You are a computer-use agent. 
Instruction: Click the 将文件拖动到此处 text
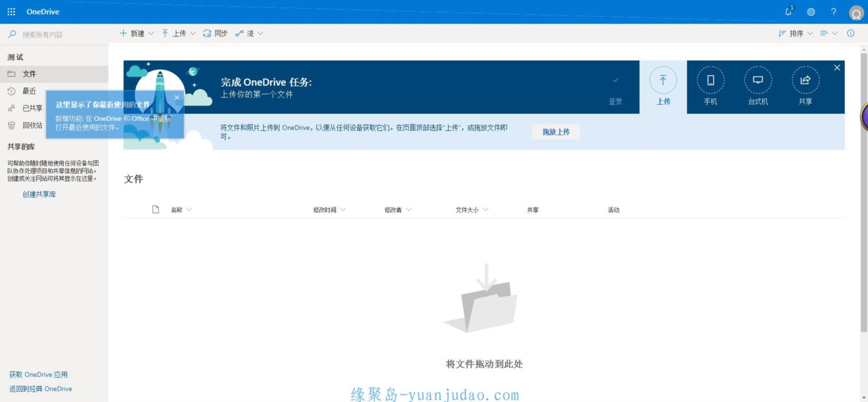point(484,364)
